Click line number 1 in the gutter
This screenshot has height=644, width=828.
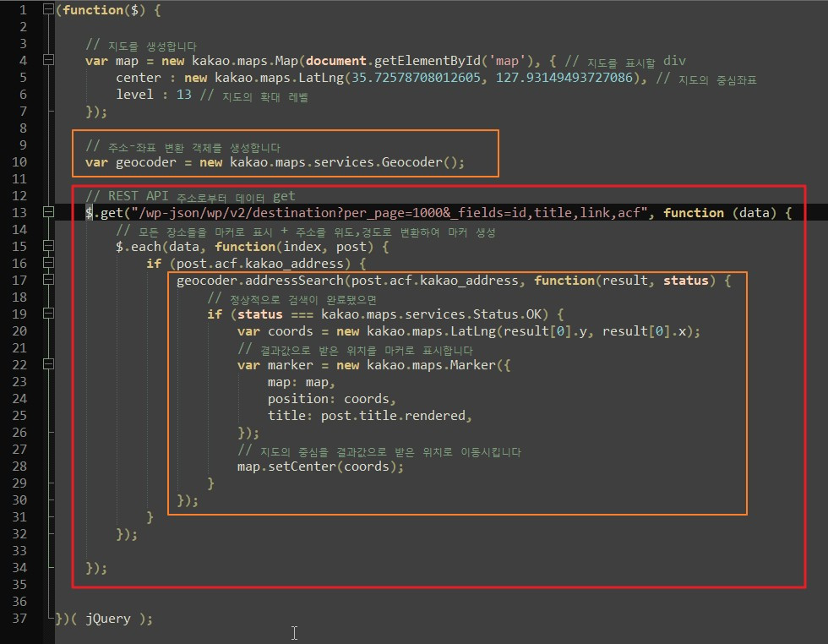click(x=23, y=10)
